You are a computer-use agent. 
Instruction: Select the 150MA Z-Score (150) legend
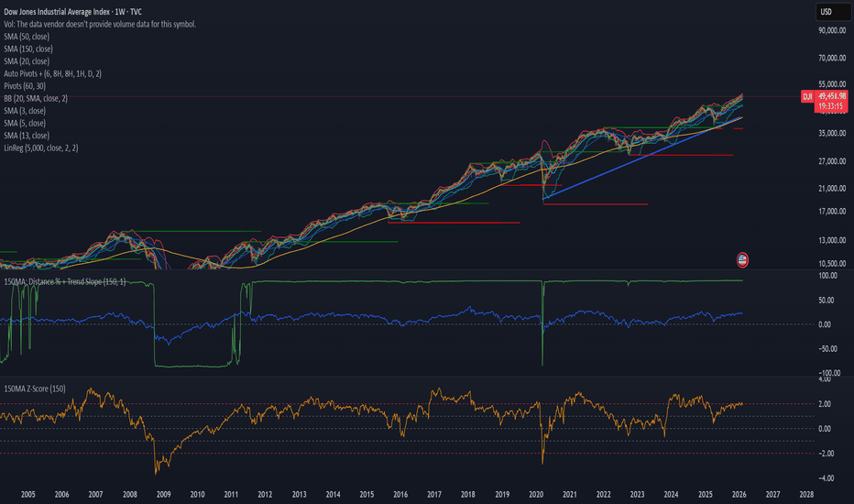pos(34,389)
